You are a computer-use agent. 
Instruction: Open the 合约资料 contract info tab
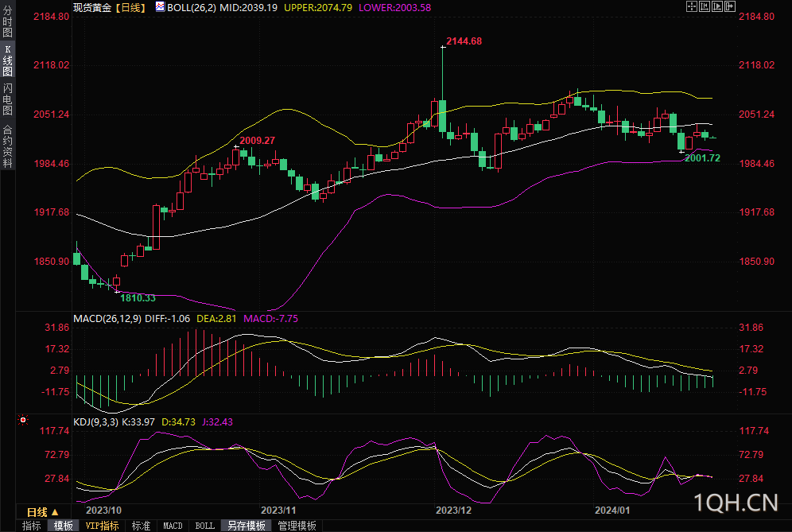[7, 146]
